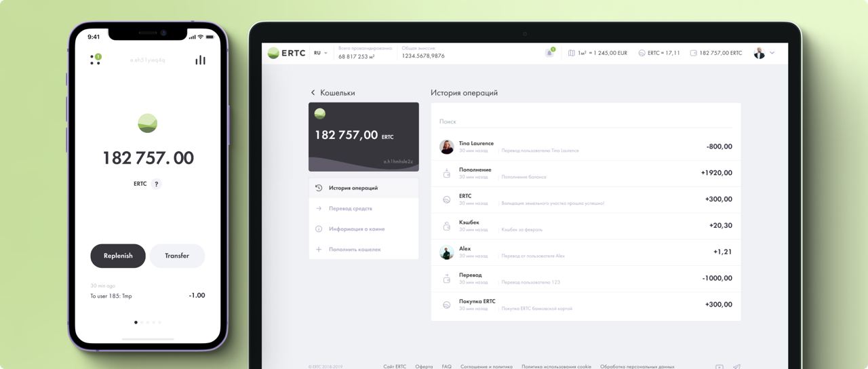Screen dimensions: 868x369
Task: Open the Соглашение и политика footer link
Action: (x=486, y=366)
